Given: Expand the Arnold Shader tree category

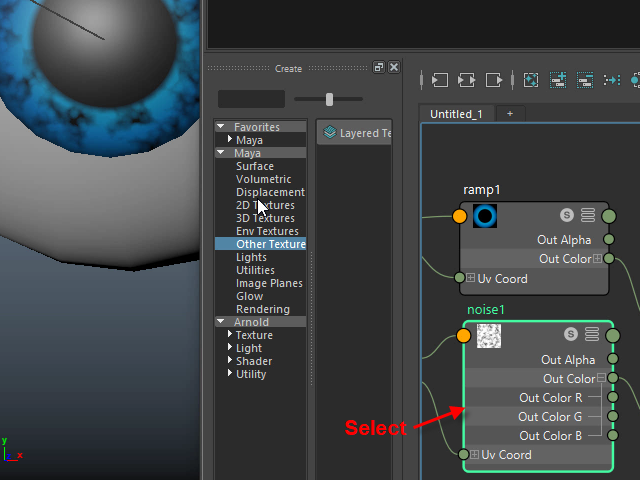Looking at the screenshot, I should (230, 361).
